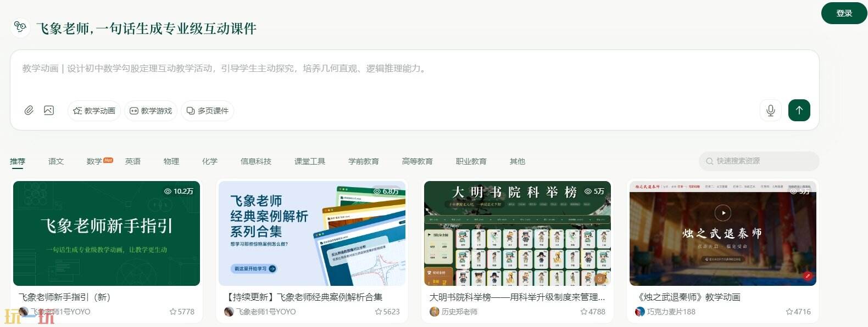Open the 飞象老师新手指引 thumbnail
Image resolution: width=868 pixels, height=327 pixels.
pos(107,233)
